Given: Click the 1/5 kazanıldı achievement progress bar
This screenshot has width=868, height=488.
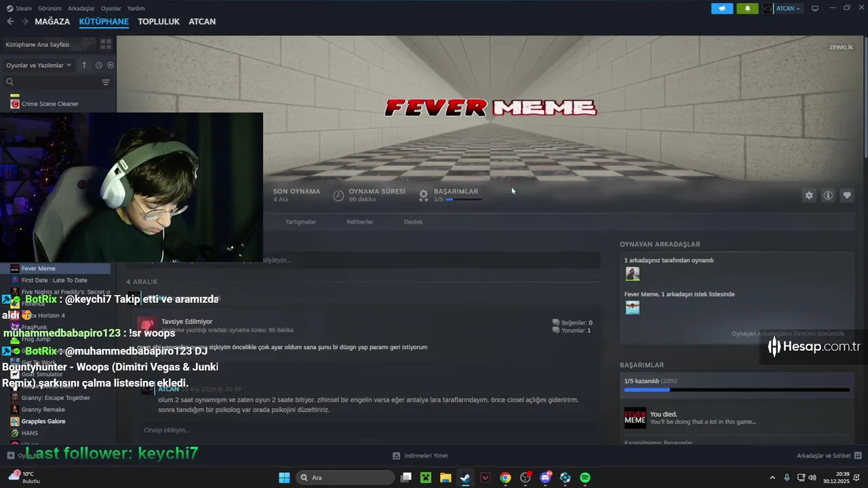Looking at the screenshot, I should pos(736,390).
